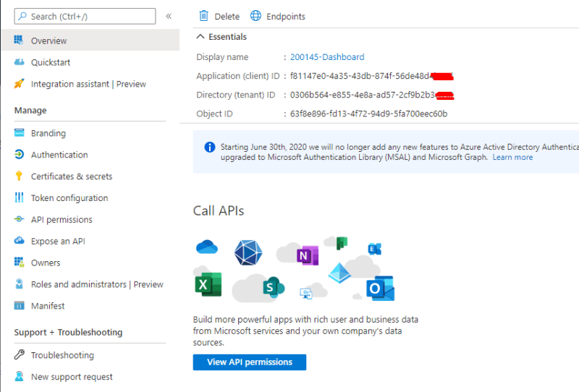Click the View API permissions button

click(249, 362)
